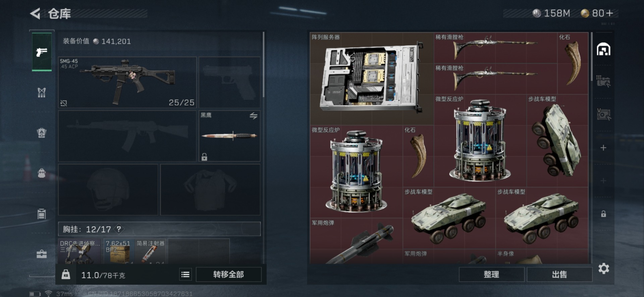The width and height of the screenshot is (644, 297).
Task: Select the weapons tab pistol icon
Action: [42, 52]
